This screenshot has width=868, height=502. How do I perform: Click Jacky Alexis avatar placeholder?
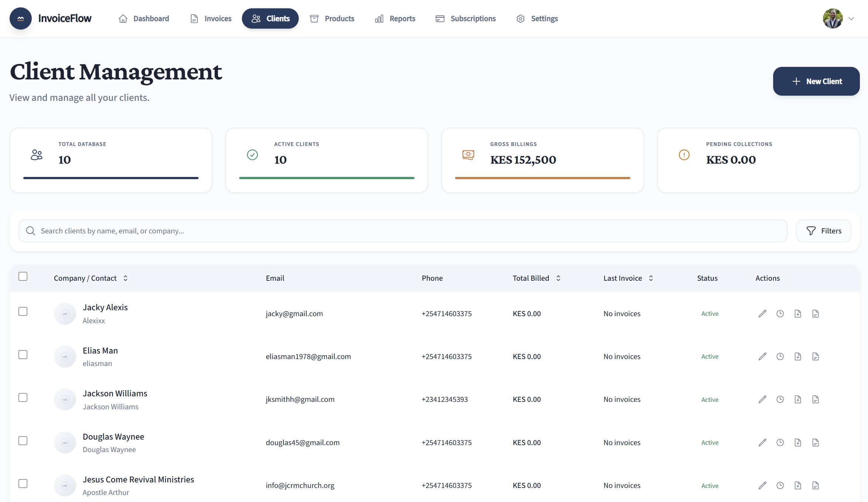65,314
